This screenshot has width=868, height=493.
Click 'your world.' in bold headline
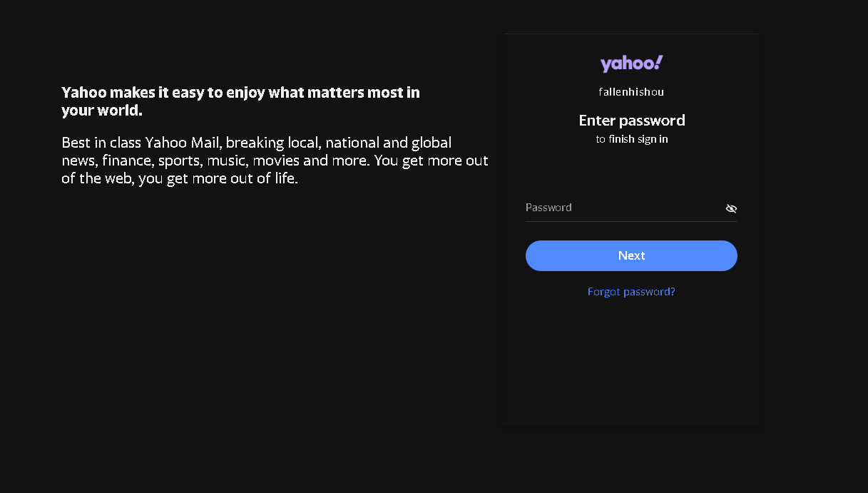(x=102, y=111)
